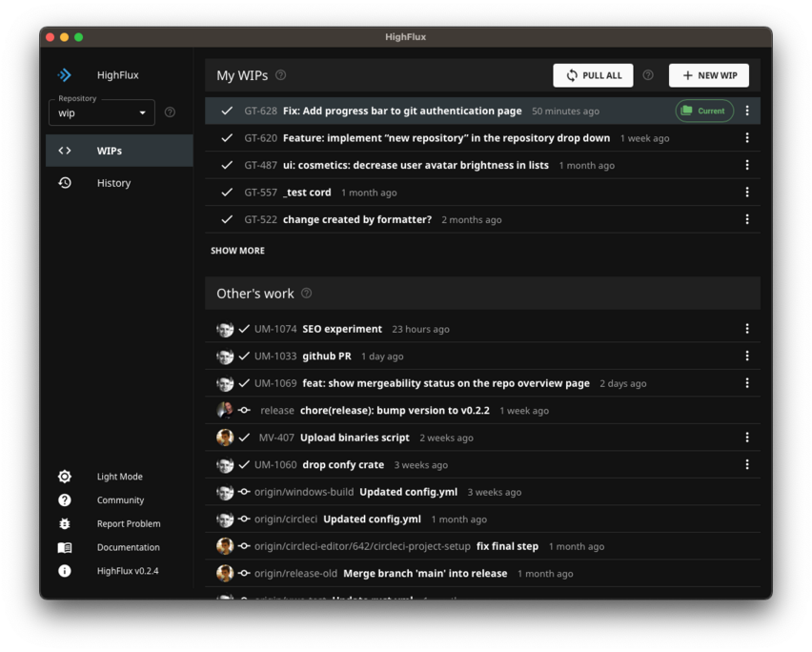Open the wip repository dropdown

pos(102,112)
